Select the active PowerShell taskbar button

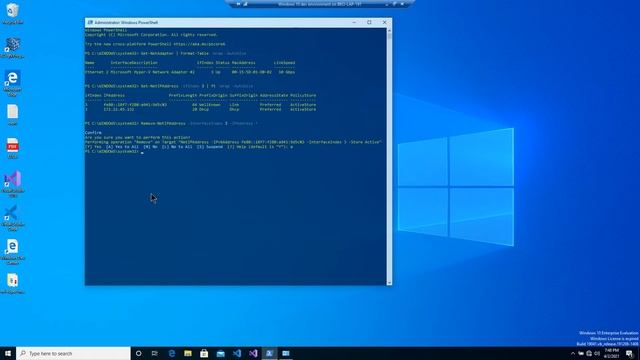pos(269,353)
